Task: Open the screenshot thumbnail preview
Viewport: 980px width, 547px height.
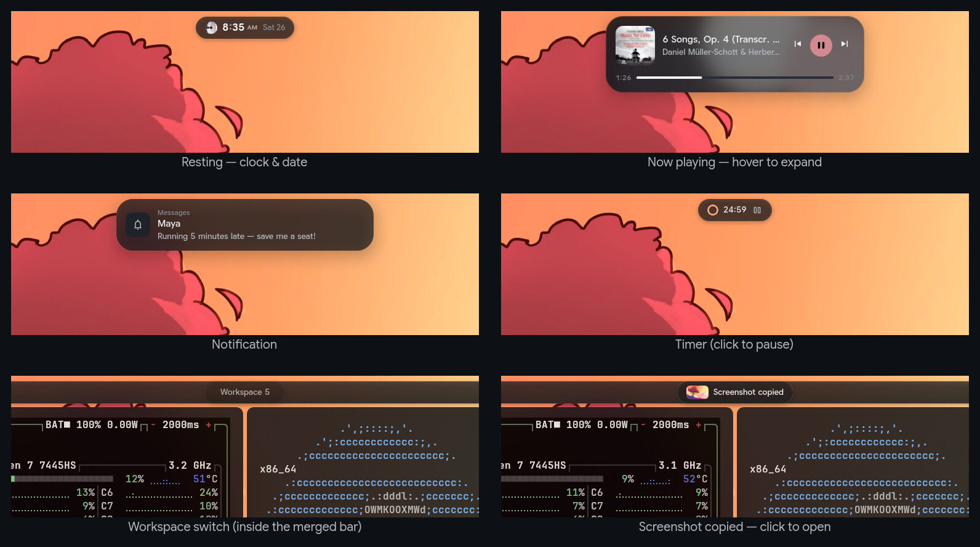Action: [x=697, y=392]
